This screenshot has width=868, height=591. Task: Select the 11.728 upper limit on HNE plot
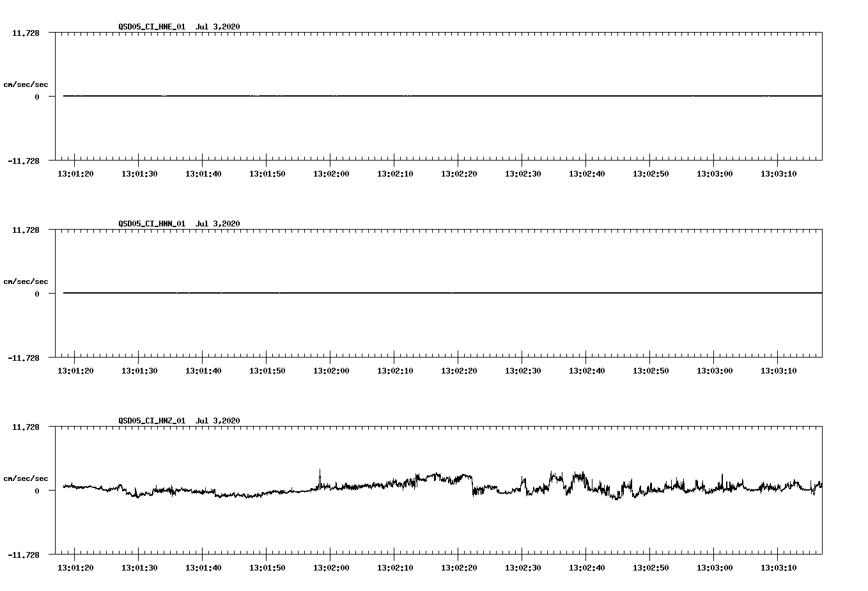tap(26, 33)
